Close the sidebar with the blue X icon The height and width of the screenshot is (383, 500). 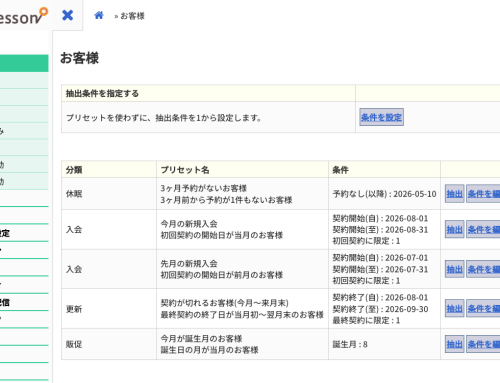click(x=68, y=15)
